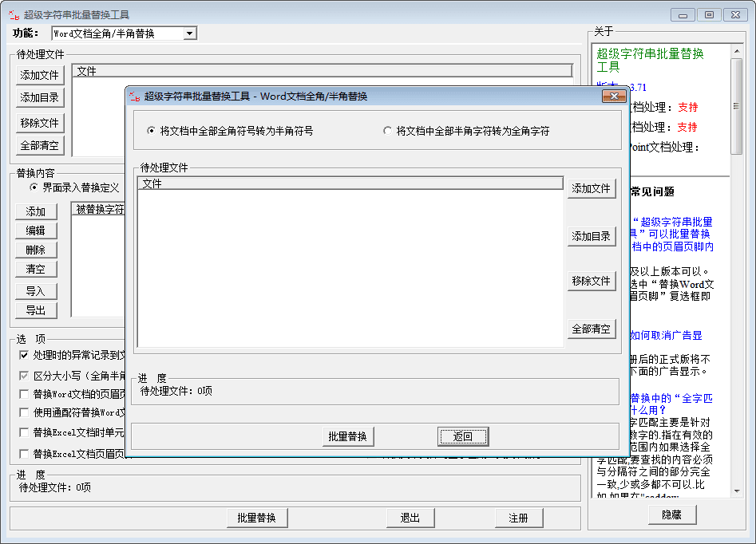The image size is (756, 544).
Task: Click the 导出 button
Action: pyautogui.click(x=36, y=311)
